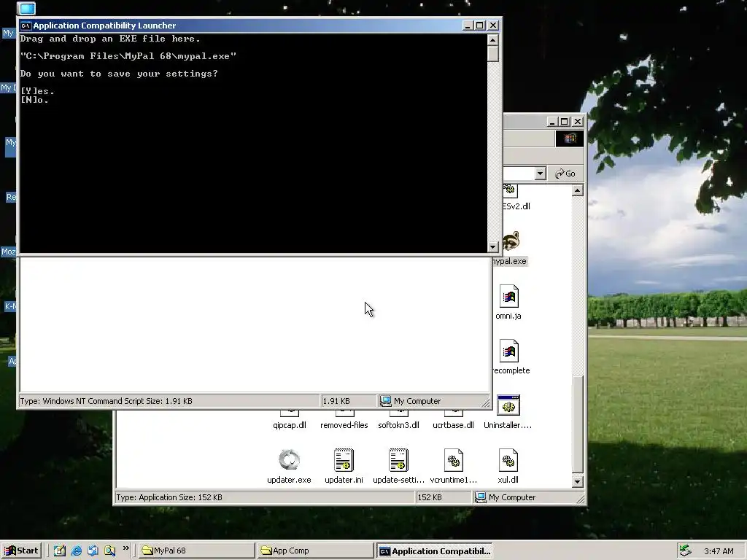Screen dimensions: 747x560
Task: Click the Windows flag throbber icon
Action: click(569, 139)
